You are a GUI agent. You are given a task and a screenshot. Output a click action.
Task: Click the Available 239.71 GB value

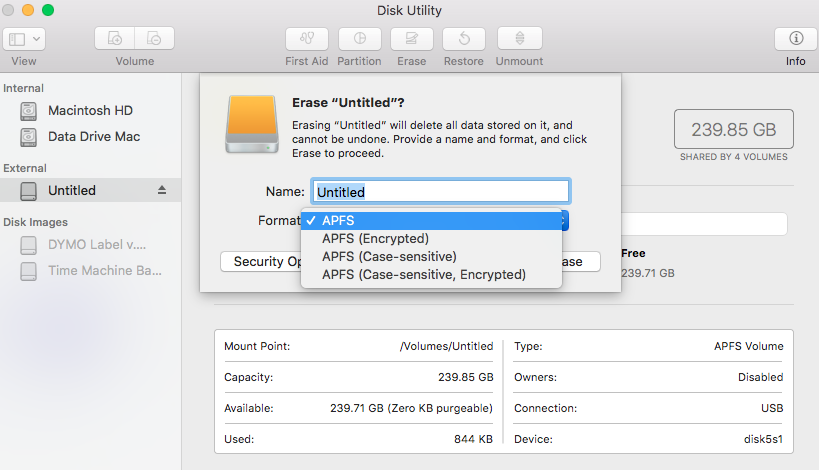click(x=412, y=408)
